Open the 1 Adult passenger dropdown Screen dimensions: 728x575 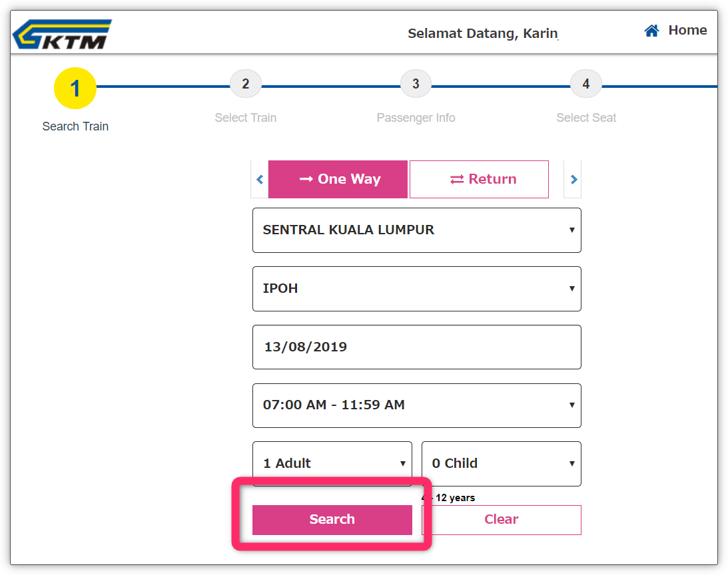pos(332,464)
